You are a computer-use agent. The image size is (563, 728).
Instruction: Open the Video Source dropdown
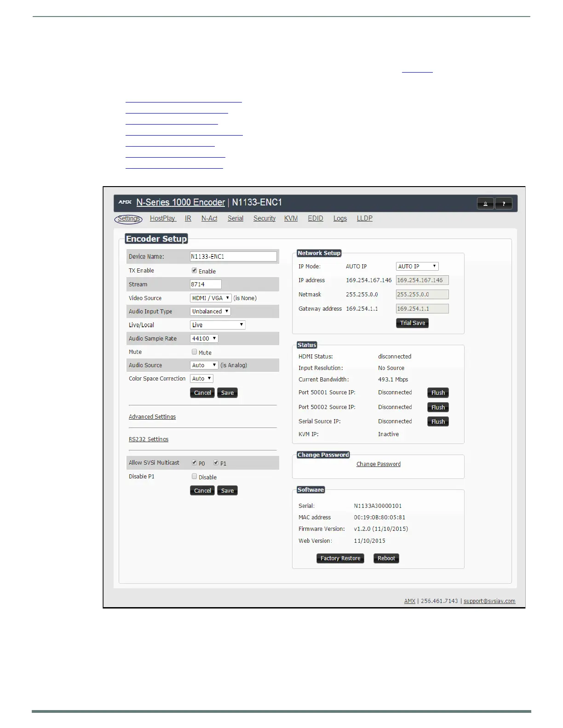coord(211,298)
